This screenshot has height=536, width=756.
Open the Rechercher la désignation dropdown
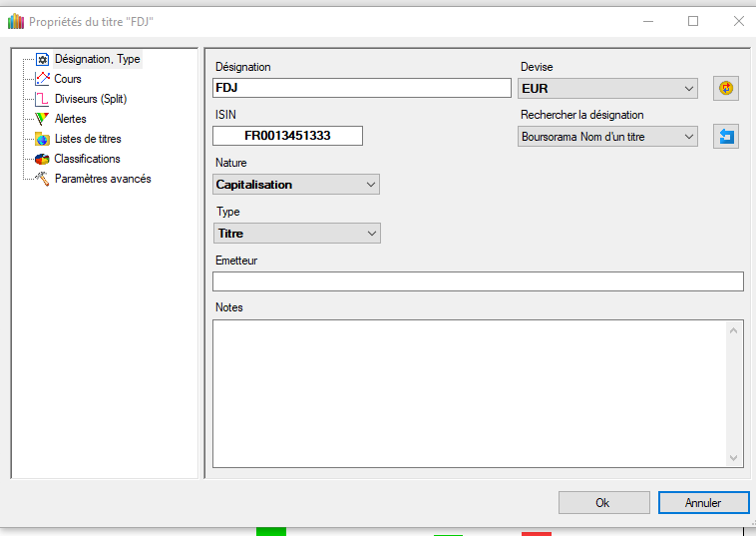pos(607,137)
